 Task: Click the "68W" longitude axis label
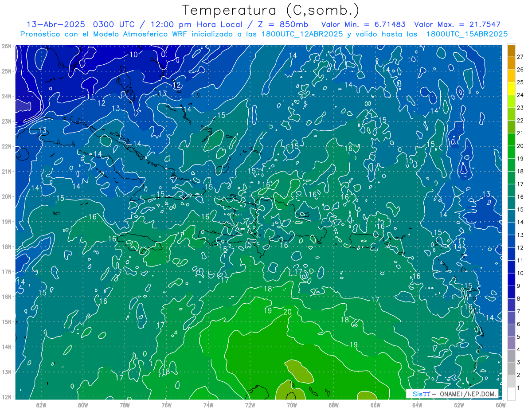pyautogui.click(x=333, y=404)
